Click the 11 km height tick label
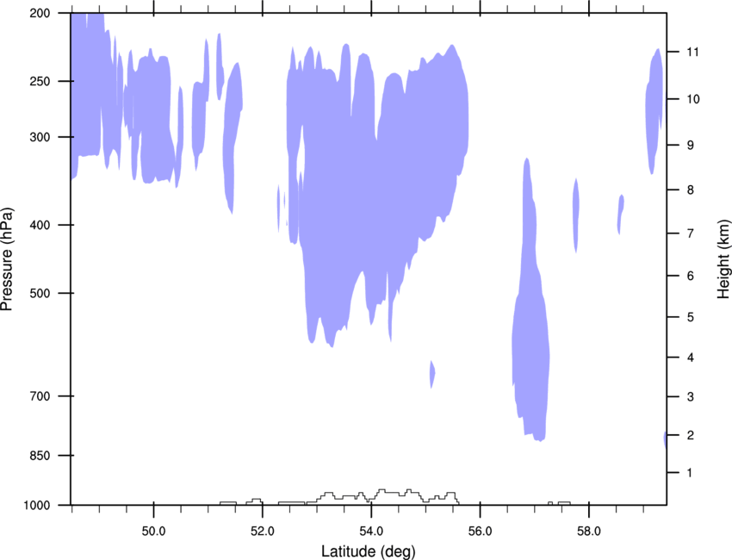This screenshot has width=732, height=560. [690, 53]
